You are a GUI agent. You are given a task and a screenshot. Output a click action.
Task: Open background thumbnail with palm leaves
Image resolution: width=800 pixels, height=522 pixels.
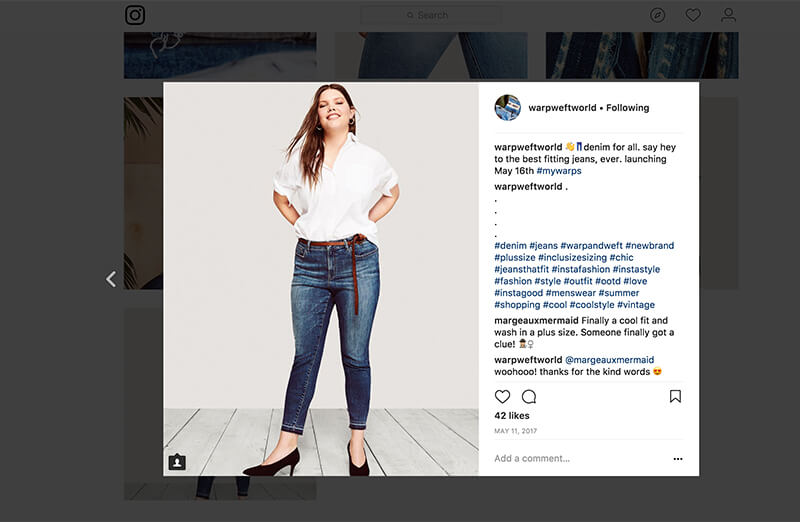tap(143, 193)
